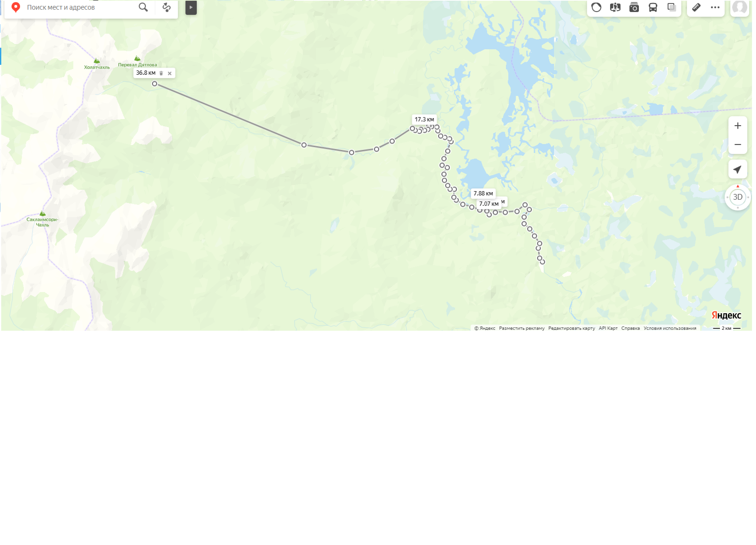756x545 pixels.
Task: Delete the 36.8 км ruler route via trash
Action: [161, 73]
